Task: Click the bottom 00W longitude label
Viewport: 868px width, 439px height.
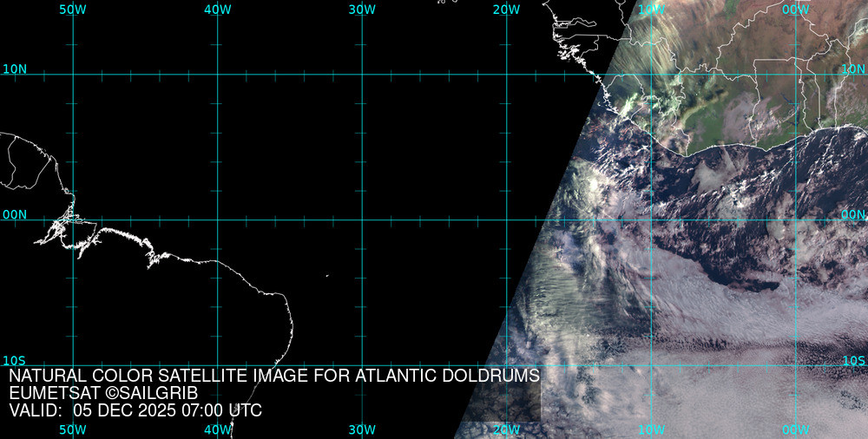Action: click(795, 429)
